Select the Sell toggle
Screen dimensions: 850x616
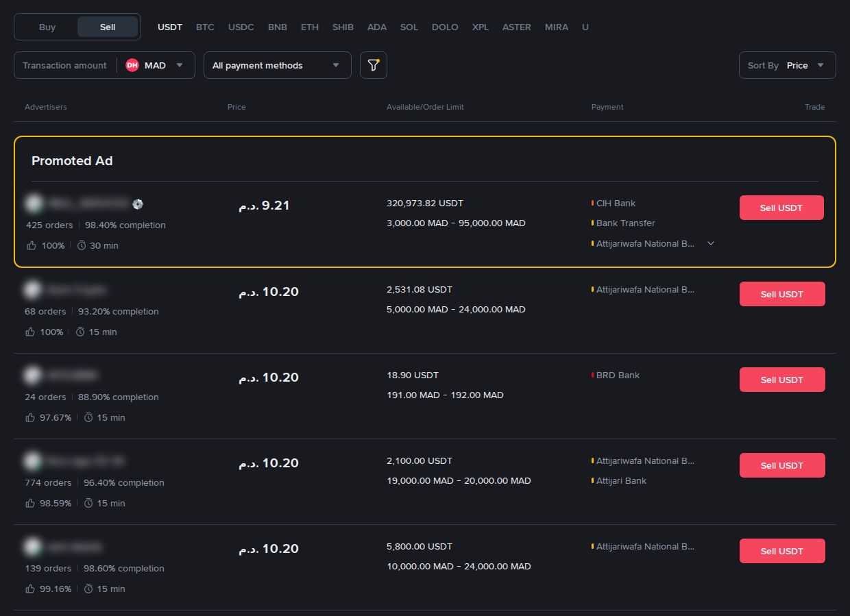click(x=108, y=27)
